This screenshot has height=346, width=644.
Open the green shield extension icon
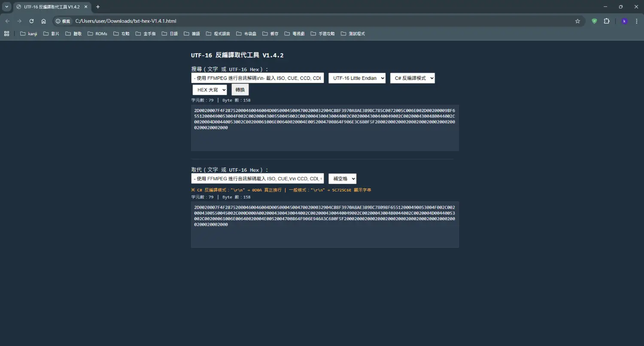(594, 21)
